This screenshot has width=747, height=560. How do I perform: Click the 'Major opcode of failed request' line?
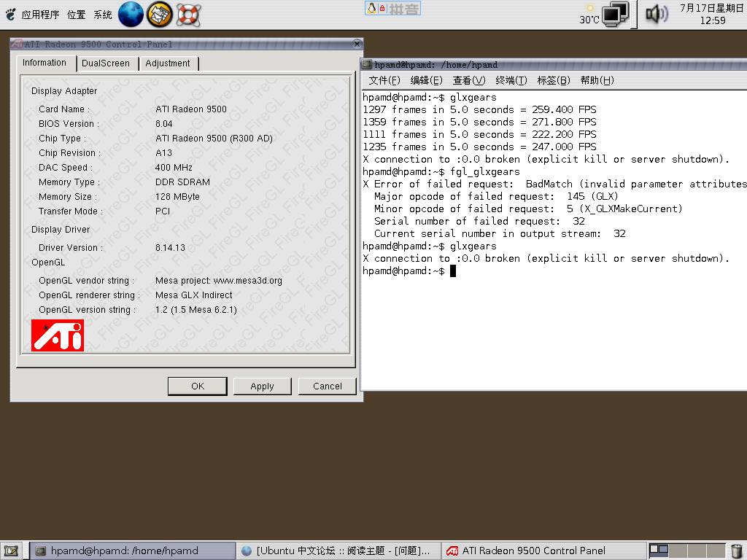coord(496,196)
